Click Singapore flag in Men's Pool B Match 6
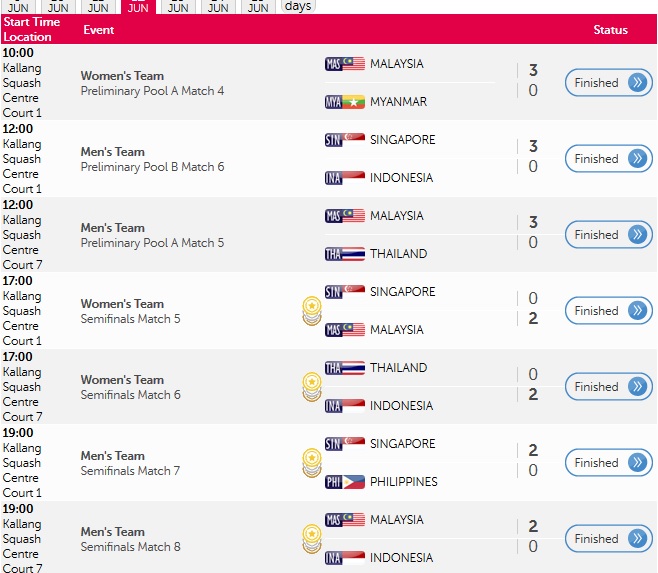 (345, 140)
